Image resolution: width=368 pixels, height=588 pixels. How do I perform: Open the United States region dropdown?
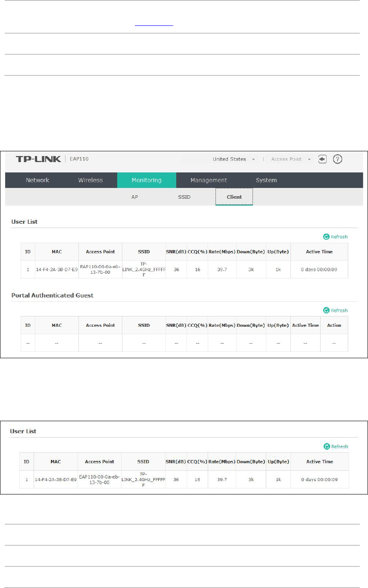click(x=234, y=159)
